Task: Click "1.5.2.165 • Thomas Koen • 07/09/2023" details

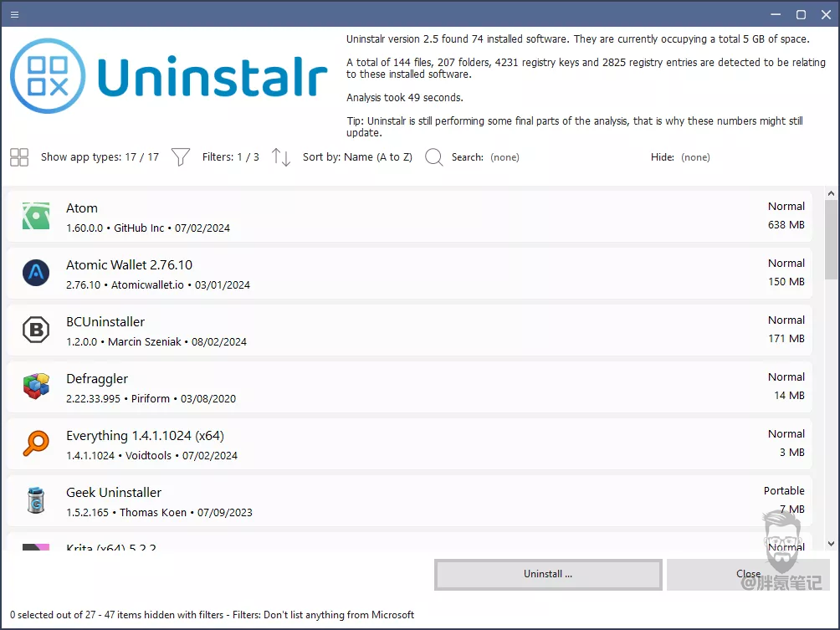Action: click(x=159, y=512)
